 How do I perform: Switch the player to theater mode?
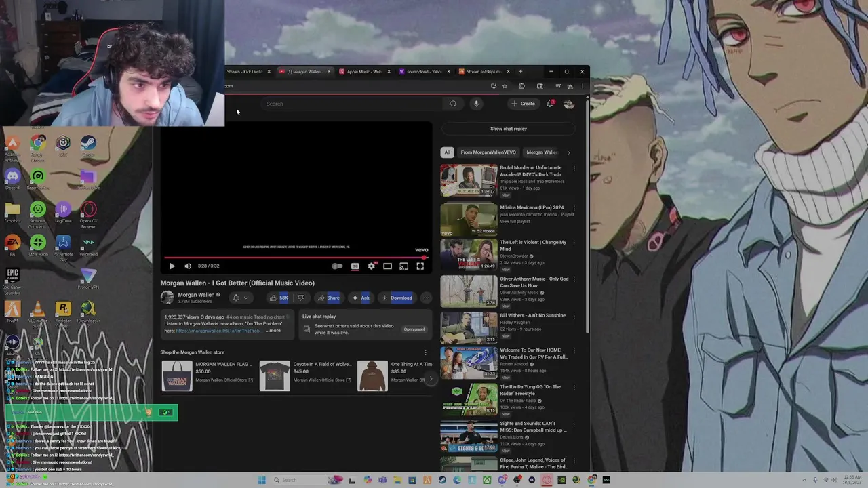point(387,266)
